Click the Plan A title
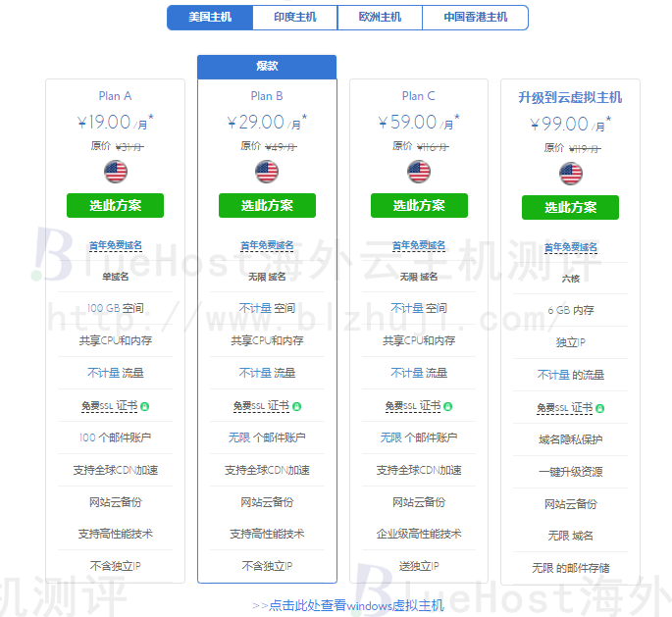 coord(116,96)
